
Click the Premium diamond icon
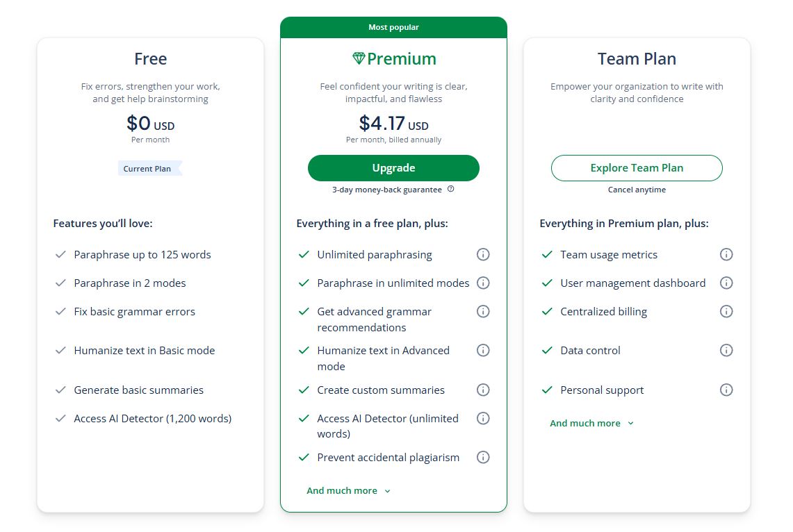pos(359,59)
